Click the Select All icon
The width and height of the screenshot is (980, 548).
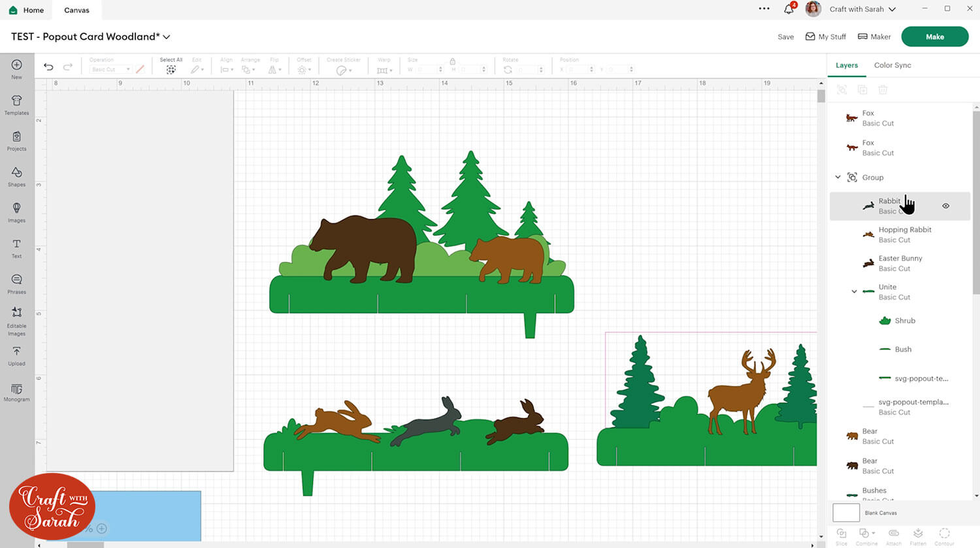(x=171, y=69)
